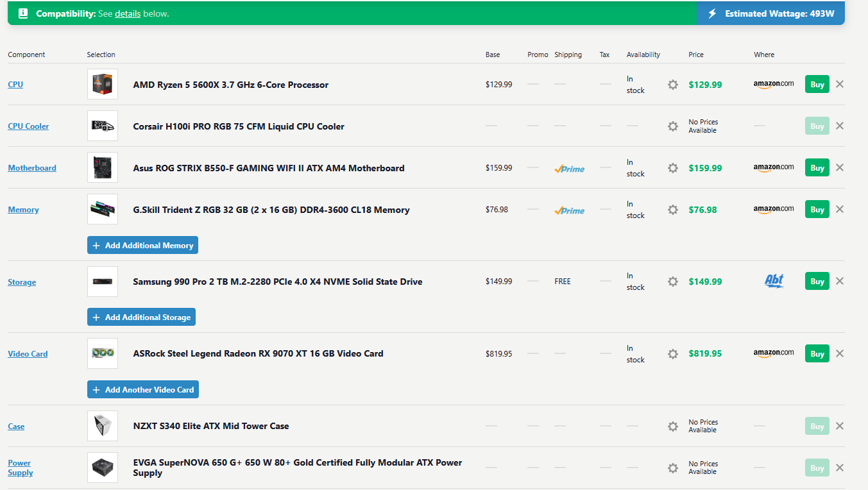Buy the Samsung 990 Pro SSD
The width and height of the screenshot is (868, 490).
817,281
